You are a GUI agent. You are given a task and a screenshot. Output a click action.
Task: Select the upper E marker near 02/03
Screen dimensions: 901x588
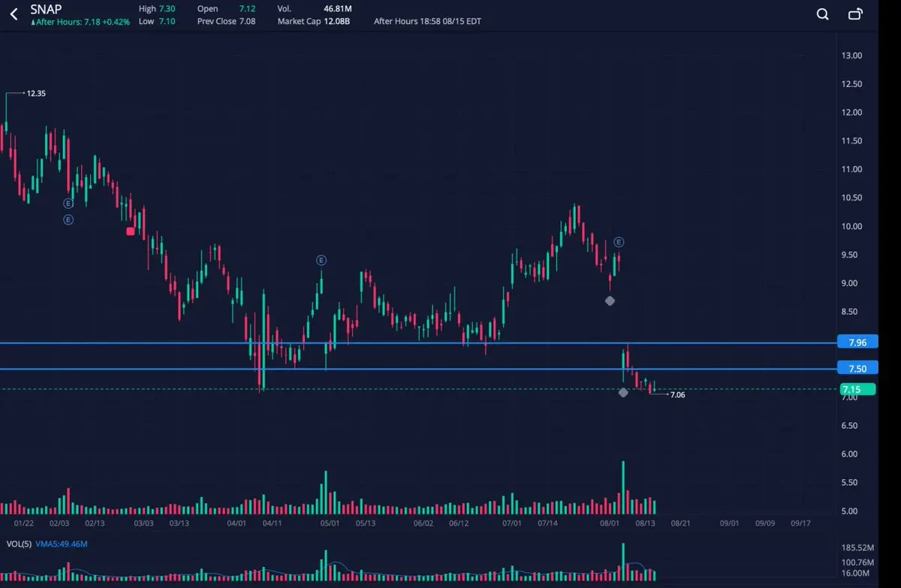tap(68, 203)
